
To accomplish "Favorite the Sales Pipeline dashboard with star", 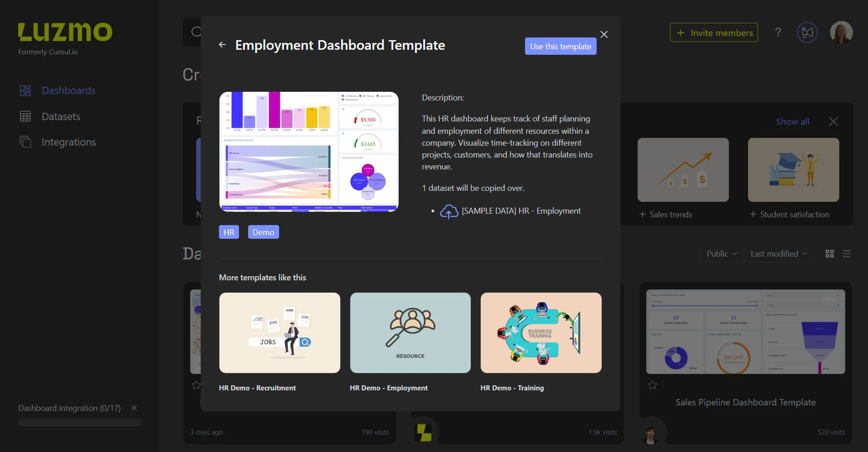I will click(x=653, y=385).
